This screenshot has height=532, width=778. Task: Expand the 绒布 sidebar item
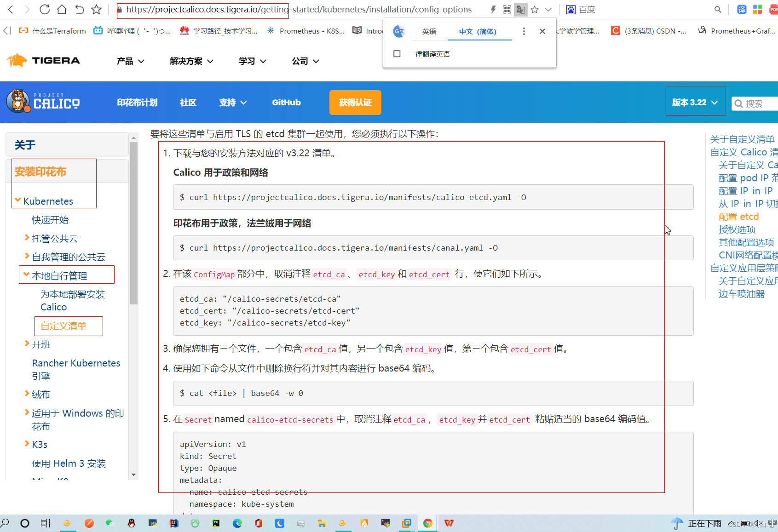[x=27, y=394]
